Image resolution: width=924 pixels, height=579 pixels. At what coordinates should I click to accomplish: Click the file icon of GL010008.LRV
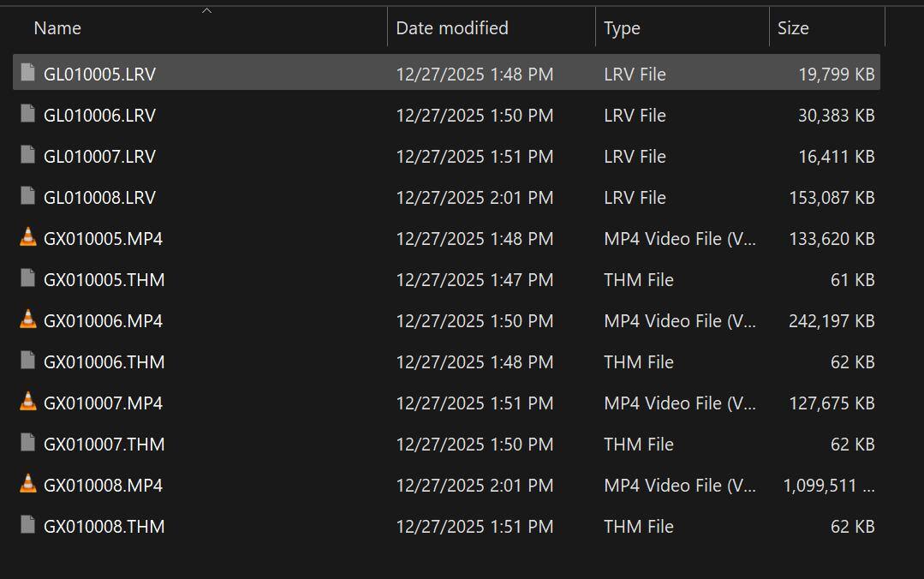pos(28,197)
